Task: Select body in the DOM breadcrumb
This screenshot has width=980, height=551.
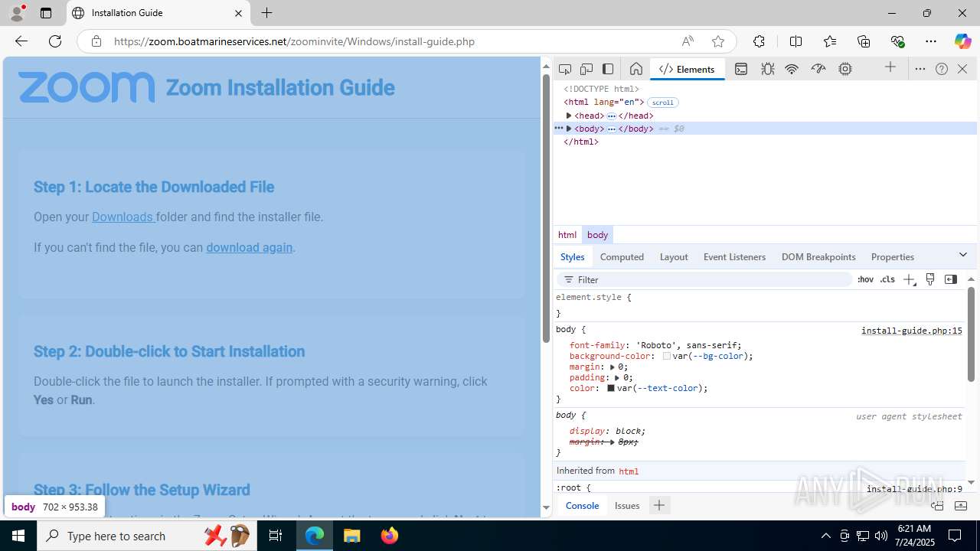Action: 597,235
